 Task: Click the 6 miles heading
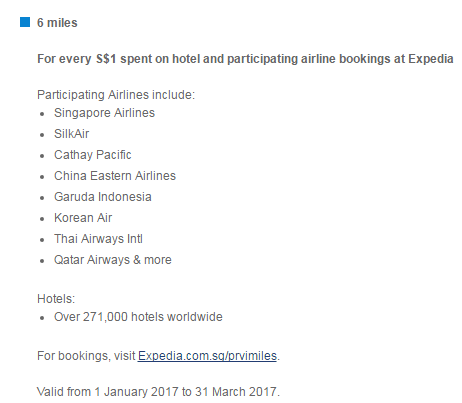(x=57, y=23)
